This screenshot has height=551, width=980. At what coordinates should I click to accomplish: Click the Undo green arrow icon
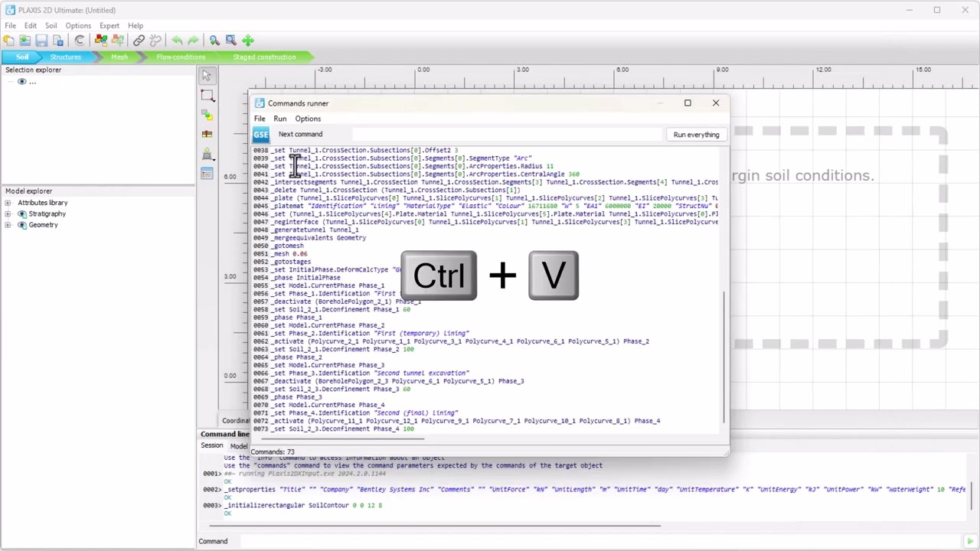(177, 41)
